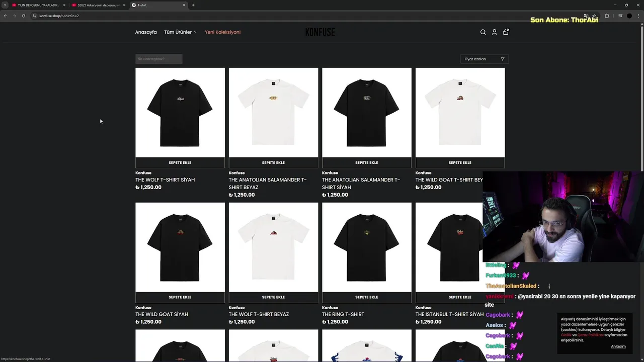Open THE WOLF T-SHIRT BEYAZ title link
The width and height of the screenshot is (644, 362).
(x=259, y=314)
